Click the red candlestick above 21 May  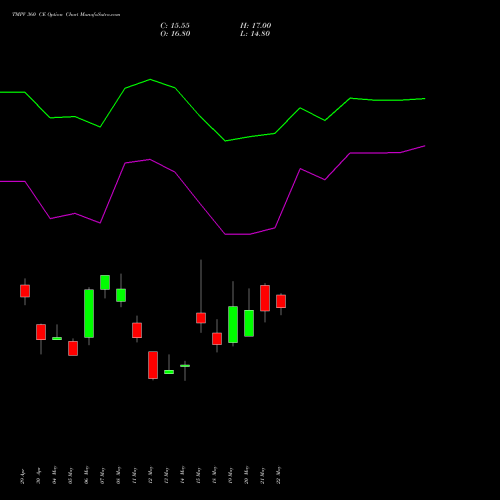point(265,298)
